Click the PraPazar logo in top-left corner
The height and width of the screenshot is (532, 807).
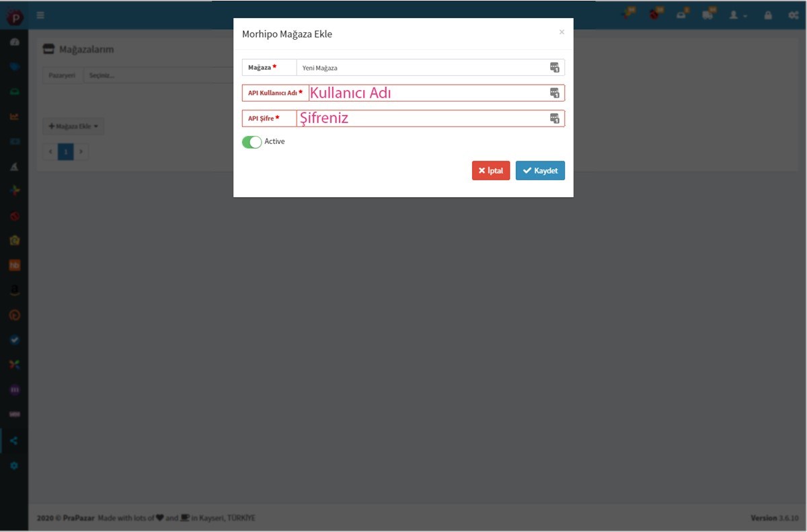pyautogui.click(x=14, y=16)
